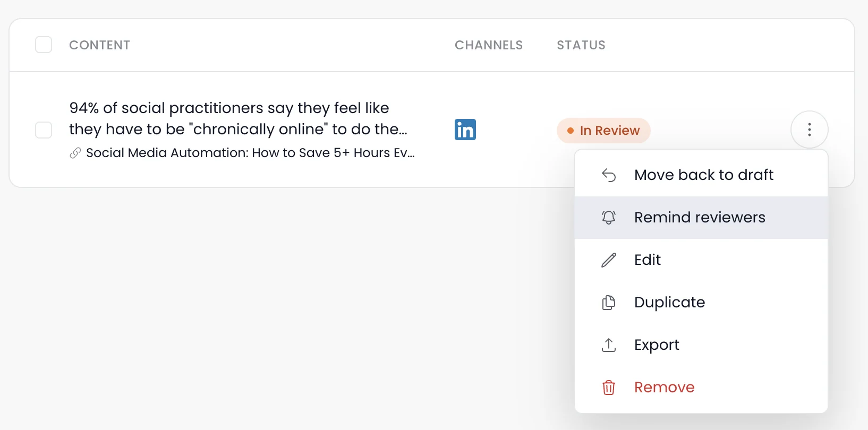
Task: Click the CONTENT column header
Action: coord(100,45)
